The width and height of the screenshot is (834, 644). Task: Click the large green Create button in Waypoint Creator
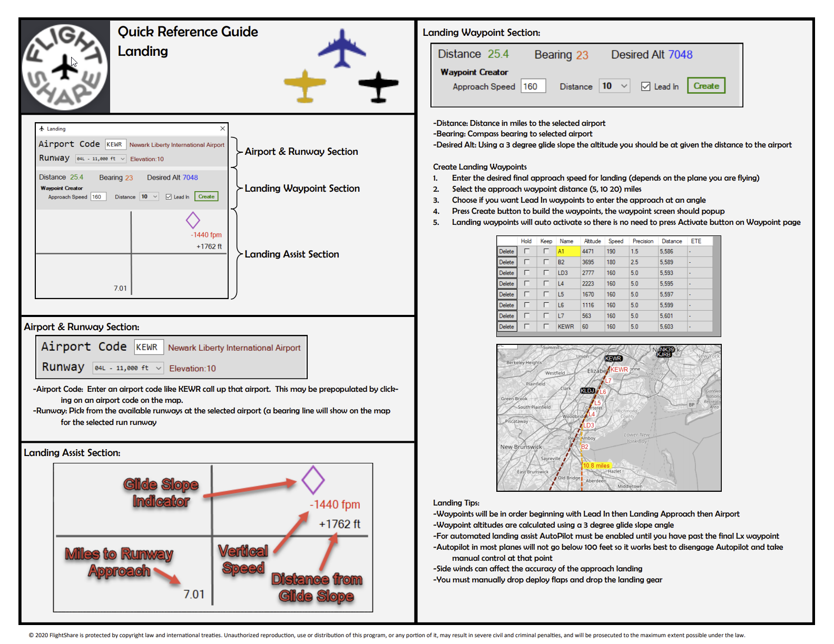(x=707, y=86)
